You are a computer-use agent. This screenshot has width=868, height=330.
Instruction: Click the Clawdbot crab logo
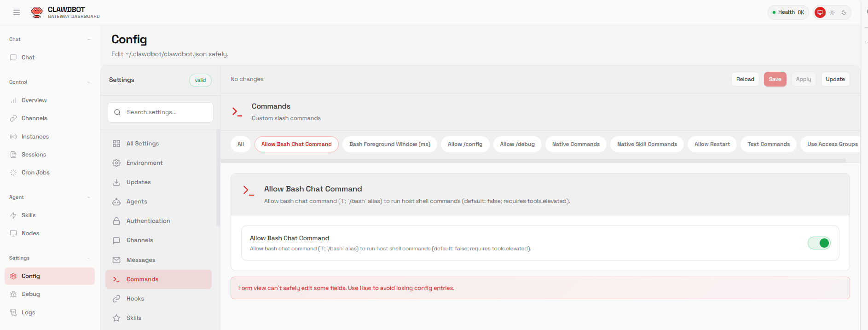coord(36,12)
